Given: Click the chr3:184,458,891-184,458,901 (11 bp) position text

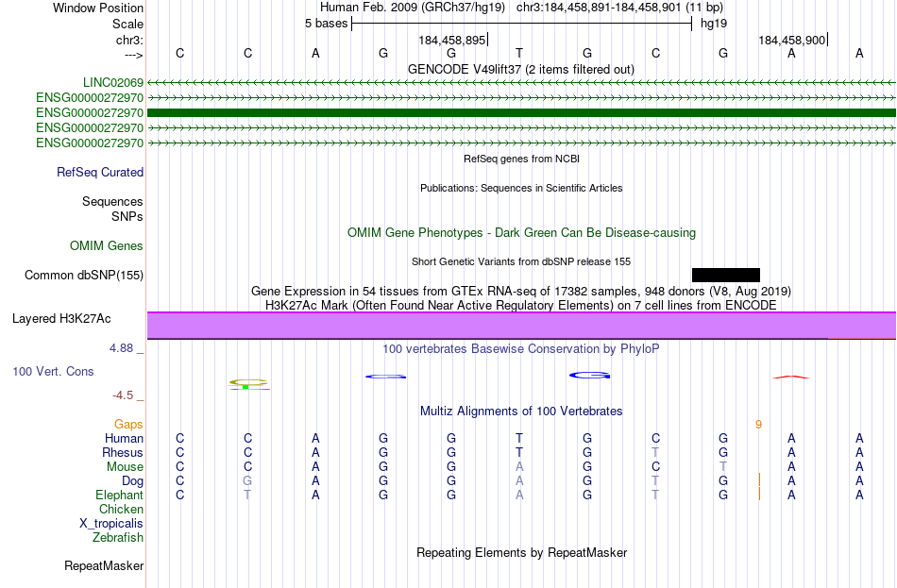Looking at the screenshot, I should pos(619,8).
